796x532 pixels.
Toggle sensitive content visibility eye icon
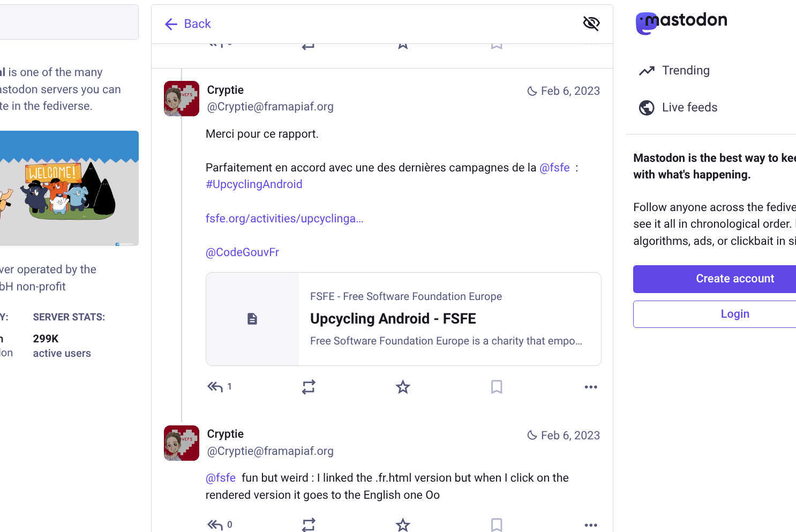591,24
